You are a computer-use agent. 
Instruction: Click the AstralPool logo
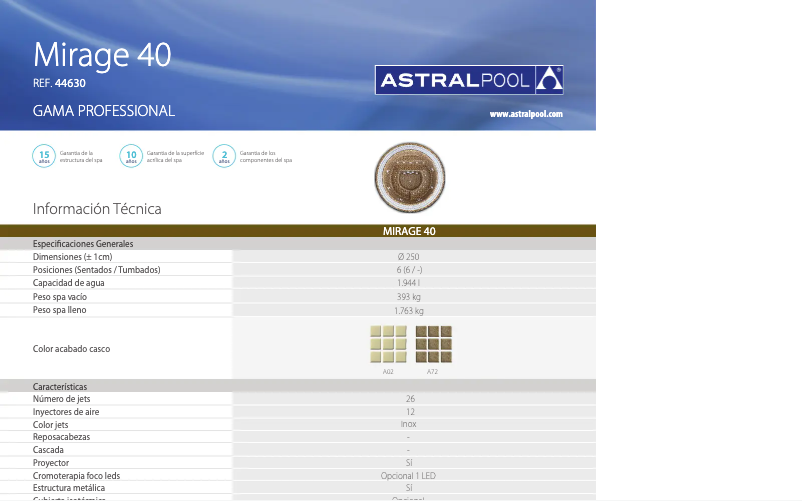click(469, 80)
